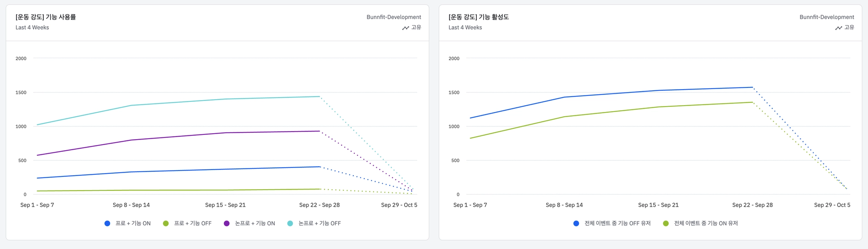Screen dimensions: 868x249
Task: Click green dot beside 프로 + 기능 OFF
Action: (166, 224)
